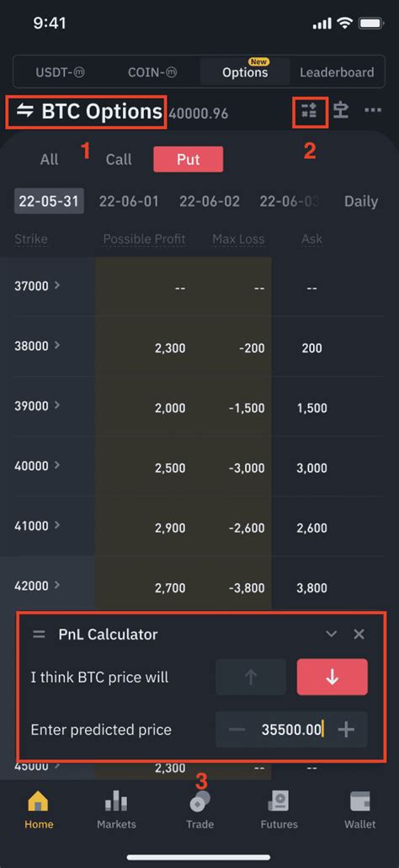Viewport: 399px width, 868px height.
Task: Go to Markets in bottom navigation
Action: pos(116,809)
